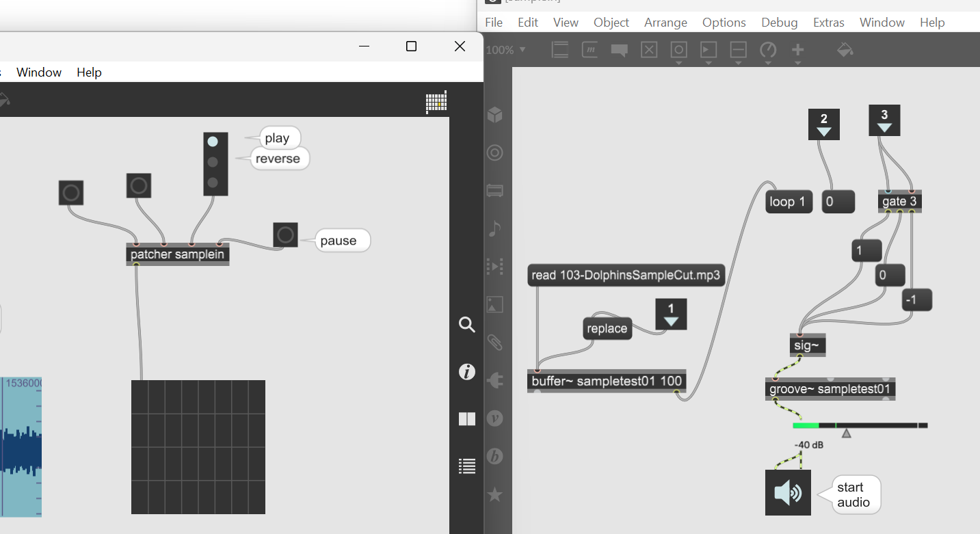Screen dimensions: 980x534
Task: Select the reverse radio button
Action: 213,162
